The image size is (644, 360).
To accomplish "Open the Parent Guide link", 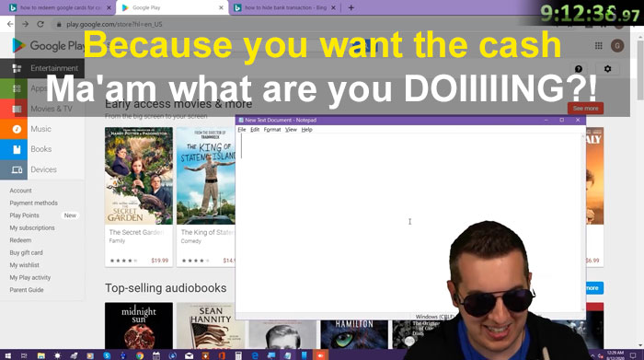I will [x=27, y=290].
